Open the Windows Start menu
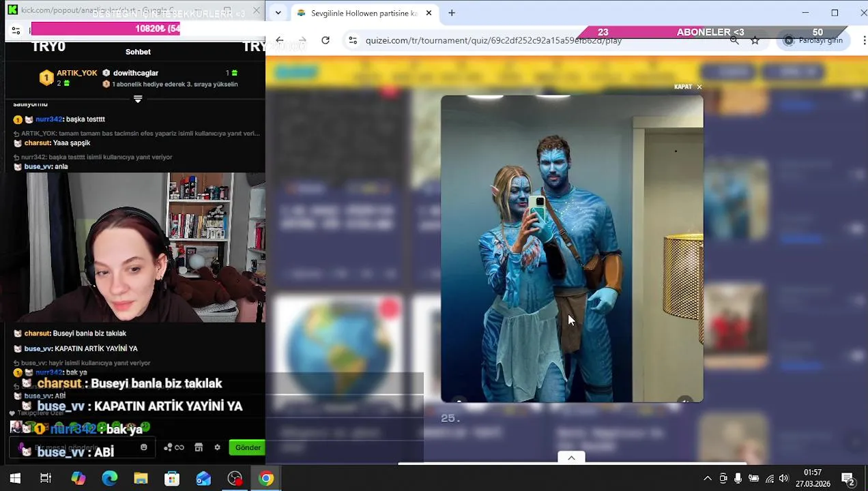This screenshot has width=868, height=491. 15,479
